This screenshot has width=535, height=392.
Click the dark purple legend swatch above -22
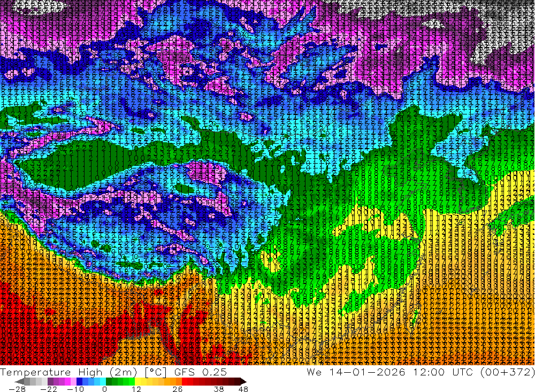[50, 381]
